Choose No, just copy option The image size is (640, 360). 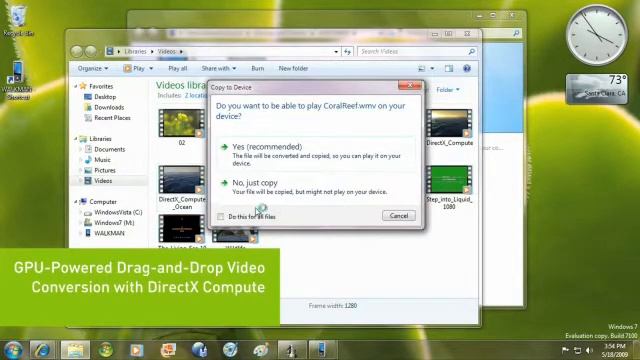tap(316, 187)
